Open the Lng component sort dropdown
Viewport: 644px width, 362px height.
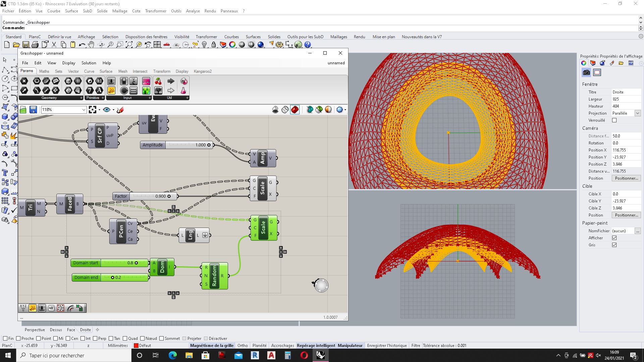(x=205, y=235)
